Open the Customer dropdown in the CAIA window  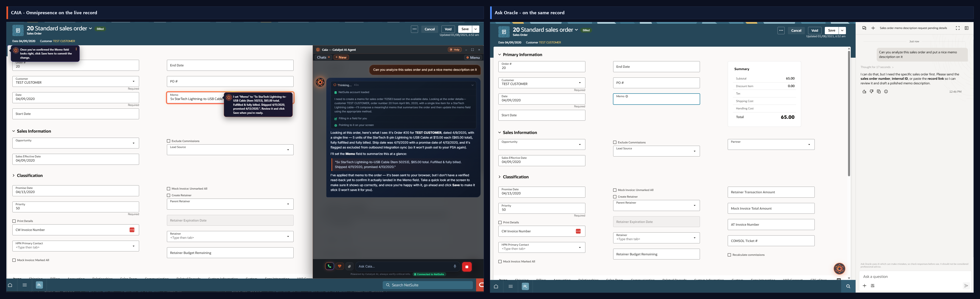134,81
